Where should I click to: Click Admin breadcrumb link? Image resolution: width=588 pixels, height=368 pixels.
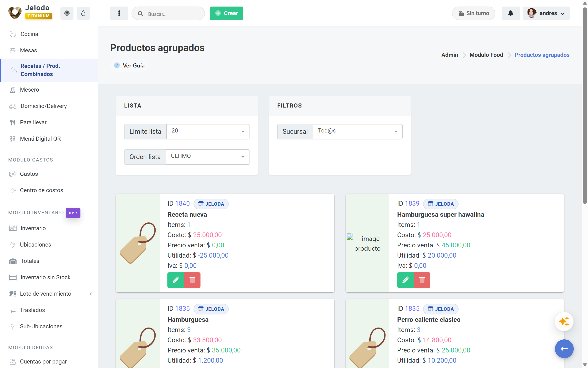click(x=450, y=55)
